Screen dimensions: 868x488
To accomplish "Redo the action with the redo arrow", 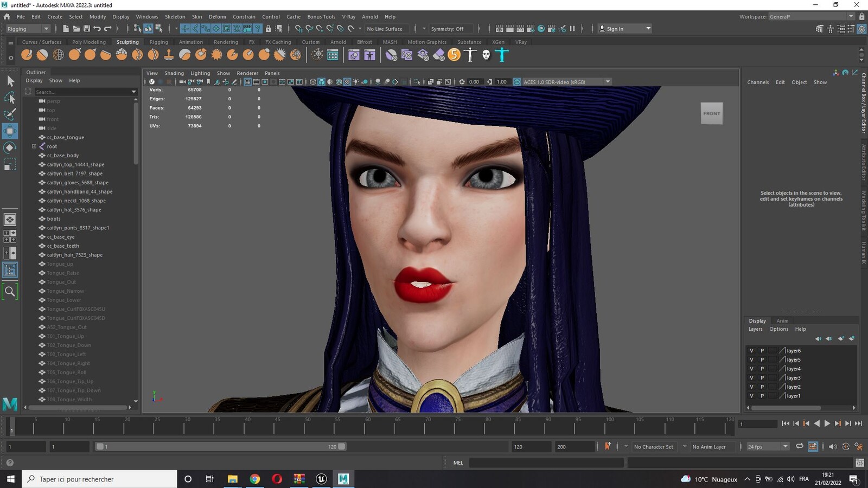I will (x=107, y=29).
